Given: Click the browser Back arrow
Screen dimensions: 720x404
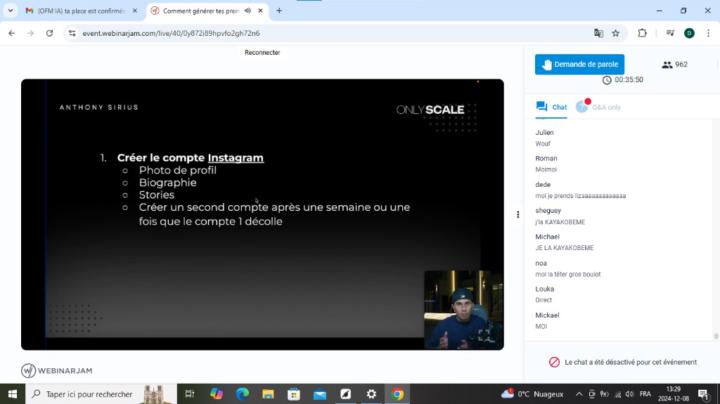Looking at the screenshot, I should 12,33.
